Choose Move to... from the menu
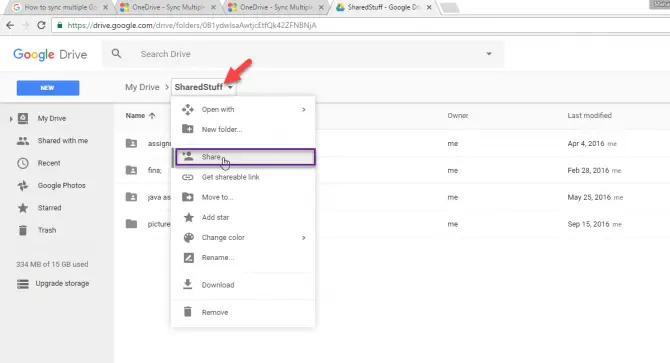Image resolution: width=670 pixels, height=363 pixels. tap(243, 197)
